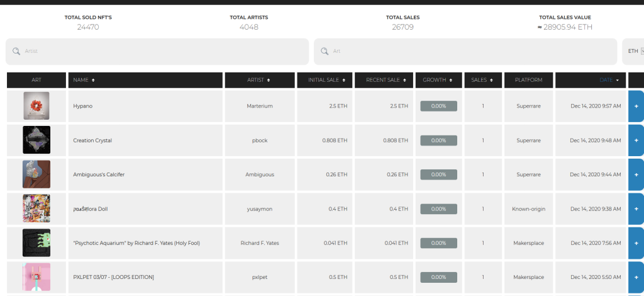This screenshot has width=644, height=296.
Task: Open the Hypano artwork thumbnail
Action: (x=36, y=106)
